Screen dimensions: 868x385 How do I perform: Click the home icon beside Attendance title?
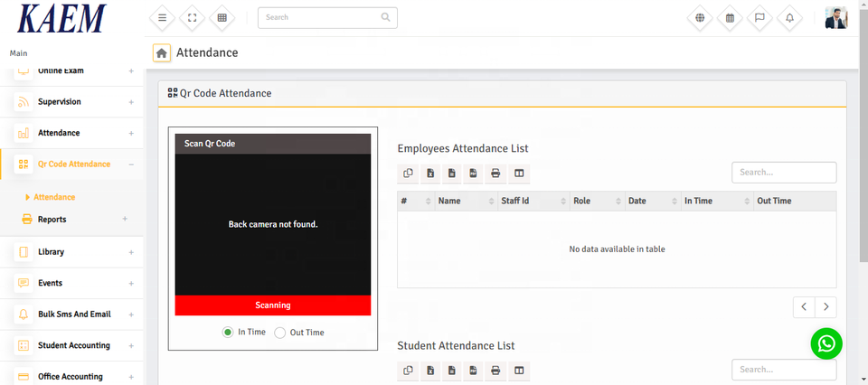coord(162,53)
